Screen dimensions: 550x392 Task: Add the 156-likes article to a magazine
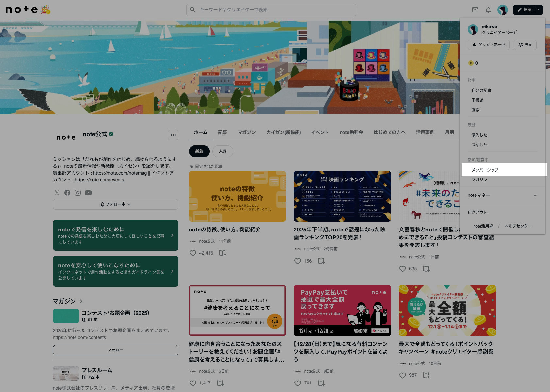[321, 261]
